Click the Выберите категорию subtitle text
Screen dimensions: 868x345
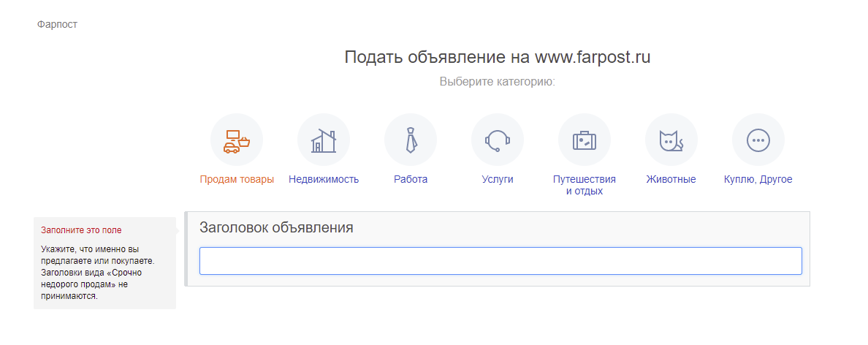click(x=498, y=81)
